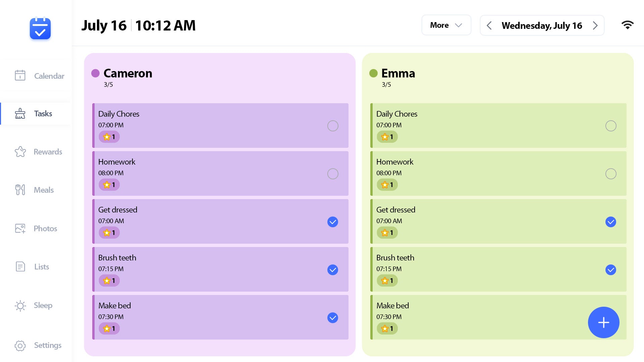Click the Wi-Fi status icon
This screenshot has width=644, height=362.
628,25
